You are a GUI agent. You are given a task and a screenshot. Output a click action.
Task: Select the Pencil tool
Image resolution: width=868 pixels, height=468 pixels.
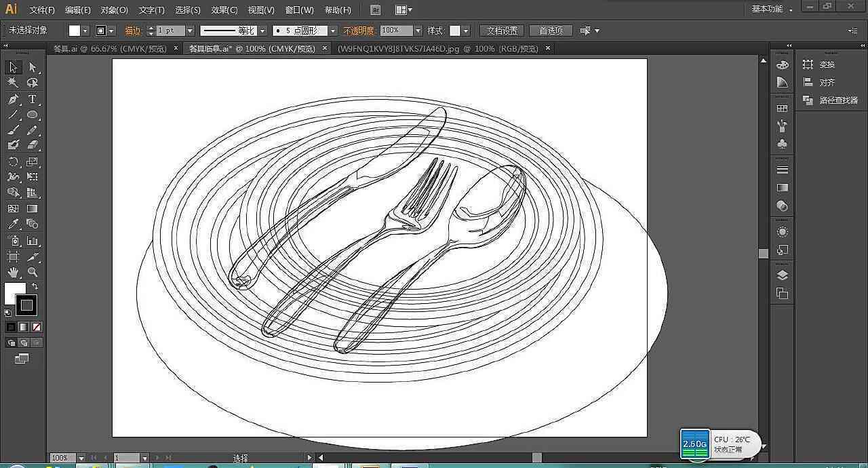pyautogui.click(x=32, y=130)
